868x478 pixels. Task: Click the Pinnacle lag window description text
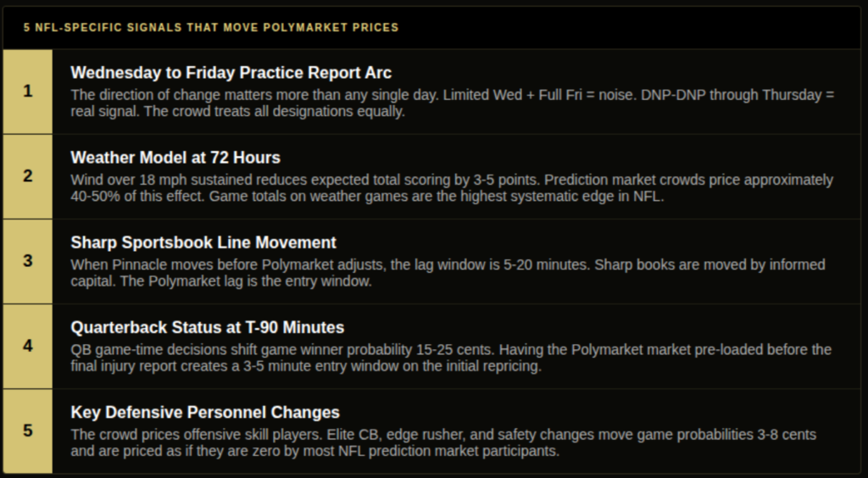tap(448, 273)
